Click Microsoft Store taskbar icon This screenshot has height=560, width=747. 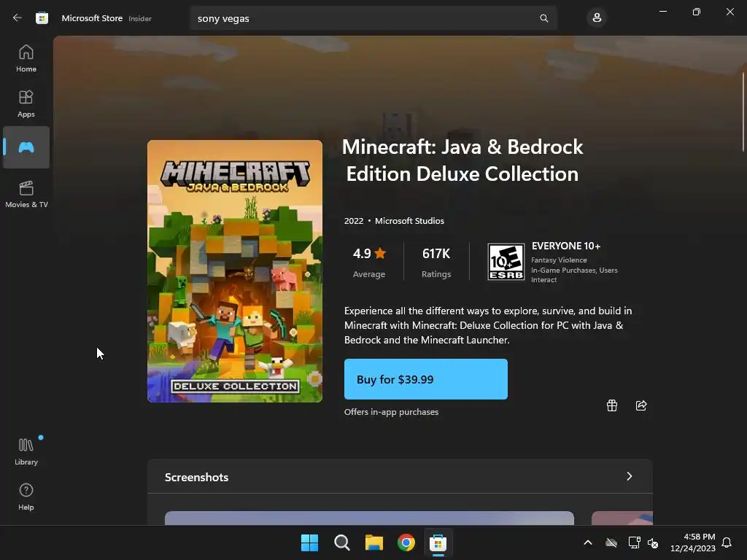(438, 542)
